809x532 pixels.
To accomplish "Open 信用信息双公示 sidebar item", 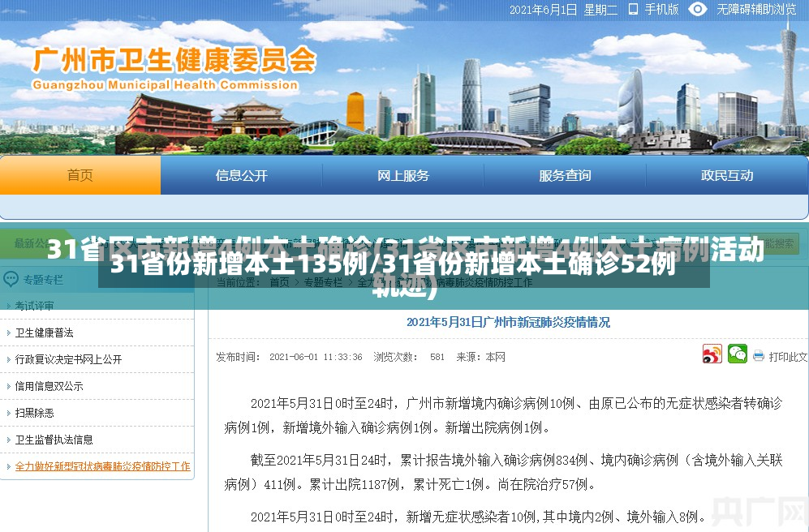I will tap(49, 387).
